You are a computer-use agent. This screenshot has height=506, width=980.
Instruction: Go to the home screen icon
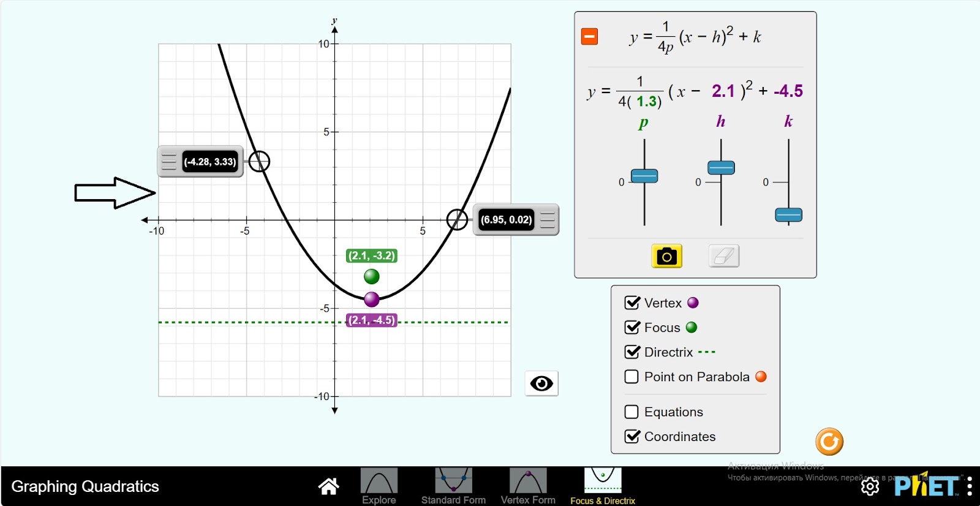click(x=328, y=486)
